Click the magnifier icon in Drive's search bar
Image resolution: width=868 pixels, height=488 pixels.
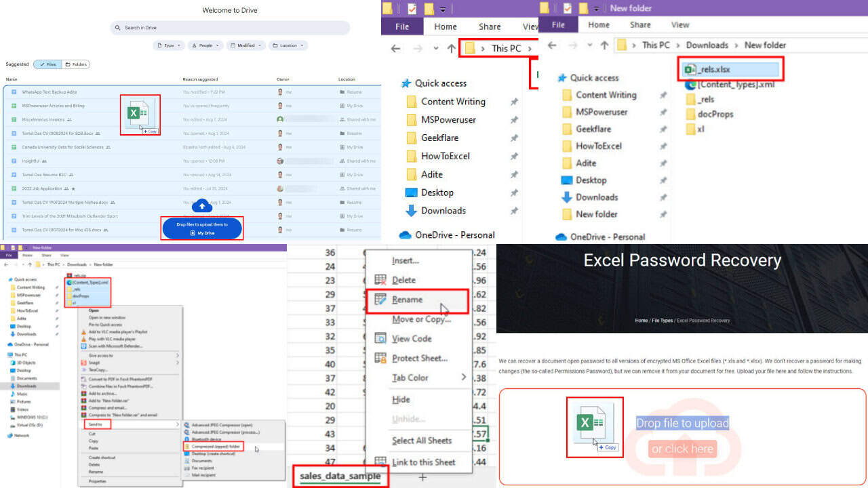[x=118, y=28]
